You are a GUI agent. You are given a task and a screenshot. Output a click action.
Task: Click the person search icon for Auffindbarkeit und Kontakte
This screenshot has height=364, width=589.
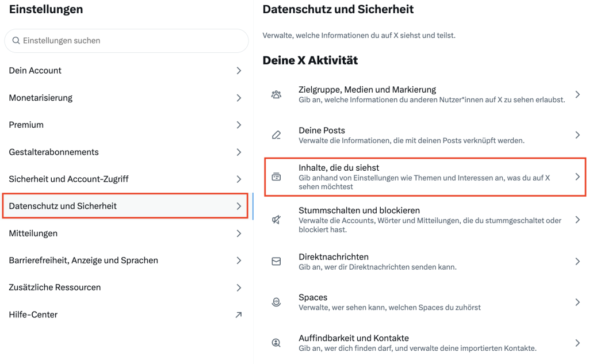tap(276, 343)
